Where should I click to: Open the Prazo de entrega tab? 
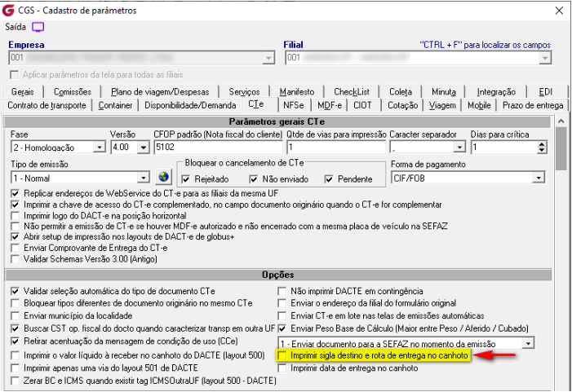pyautogui.click(x=533, y=105)
